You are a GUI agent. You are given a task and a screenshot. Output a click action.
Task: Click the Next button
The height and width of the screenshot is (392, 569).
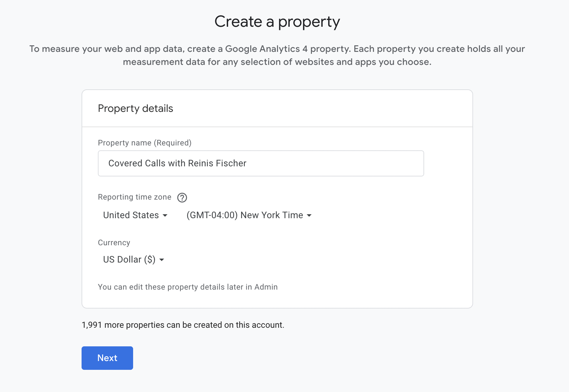click(107, 358)
